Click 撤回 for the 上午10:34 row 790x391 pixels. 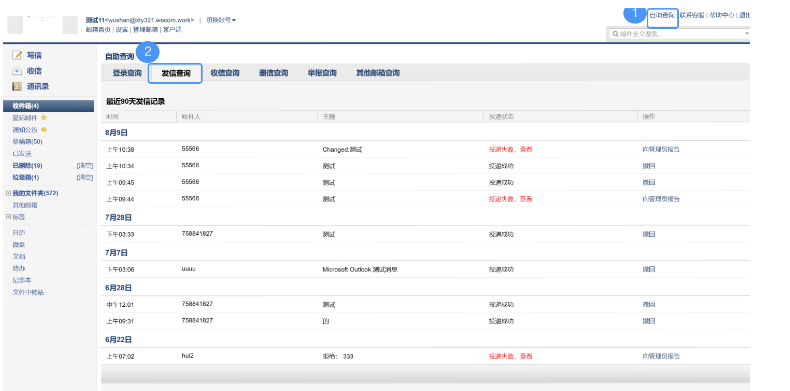(648, 166)
